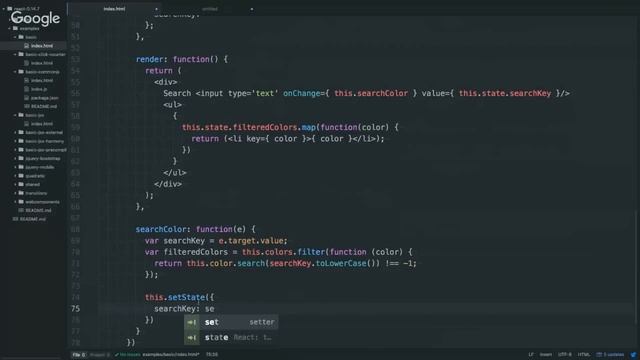Screen dimensions: 640x360
Task: Select the webcomponents folder
Action: [x=42, y=202]
